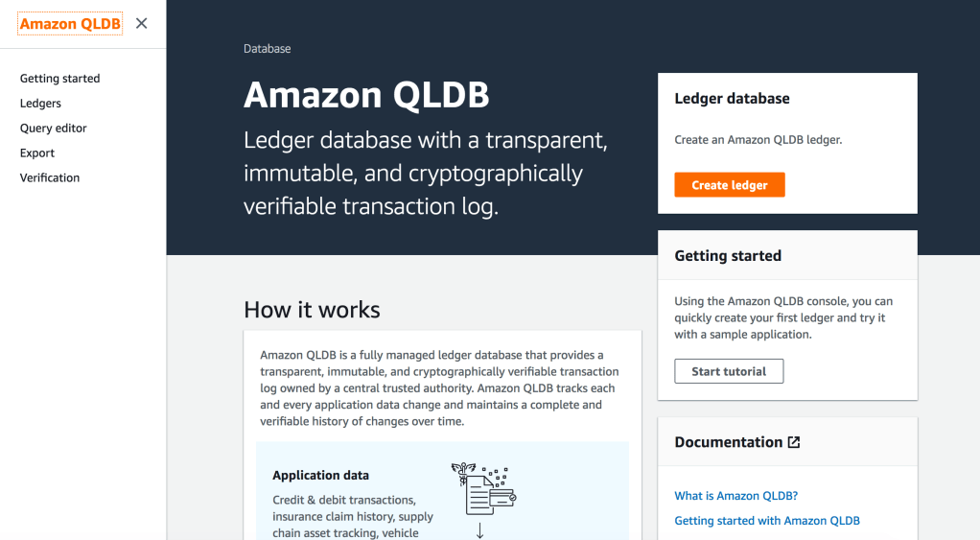This screenshot has width=980, height=540.
Task: Open the What is Amazon QLDB? link
Action: tap(736, 496)
